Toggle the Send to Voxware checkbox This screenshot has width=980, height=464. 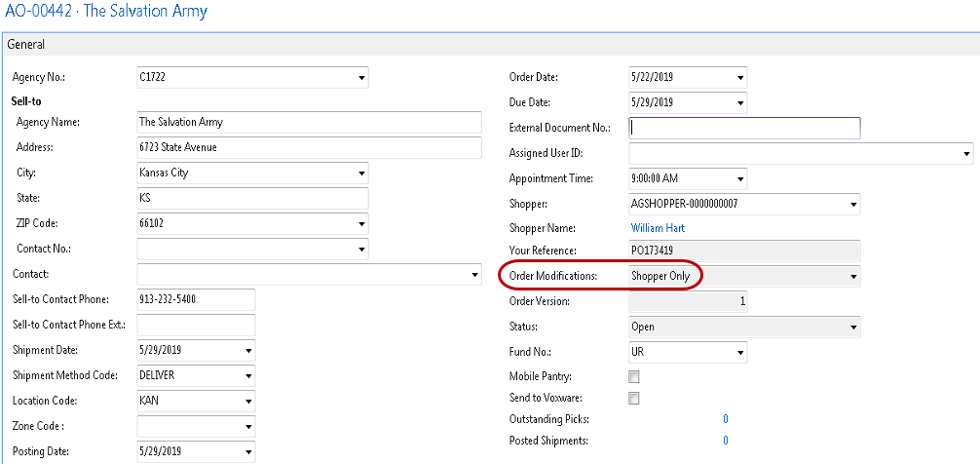click(x=634, y=398)
